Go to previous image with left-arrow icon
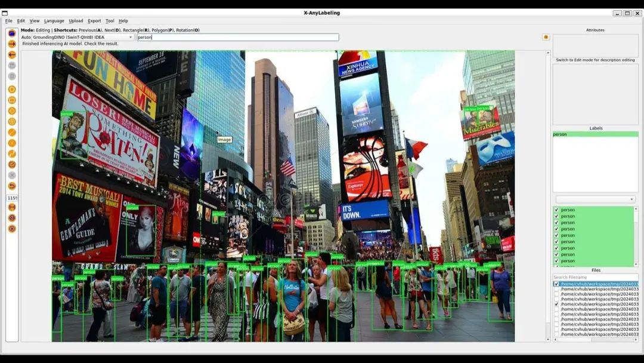The image size is (644, 363). tap(12, 55)
